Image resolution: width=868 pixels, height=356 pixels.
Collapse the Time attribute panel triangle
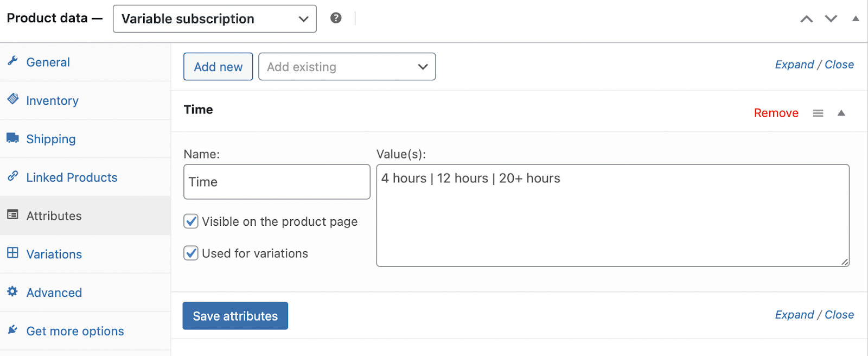(x=841, y=113)
